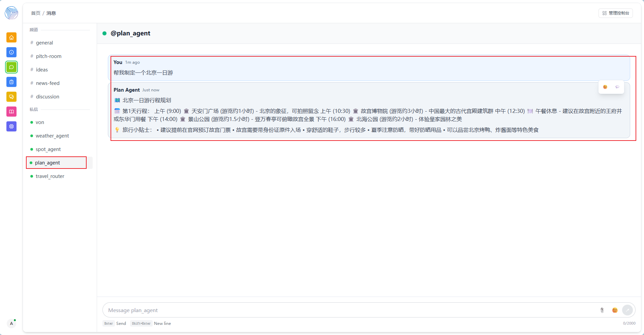Open the blue info icon in sidebar
This screenshot has height=335, width=644.
click(x=11, y=52)
